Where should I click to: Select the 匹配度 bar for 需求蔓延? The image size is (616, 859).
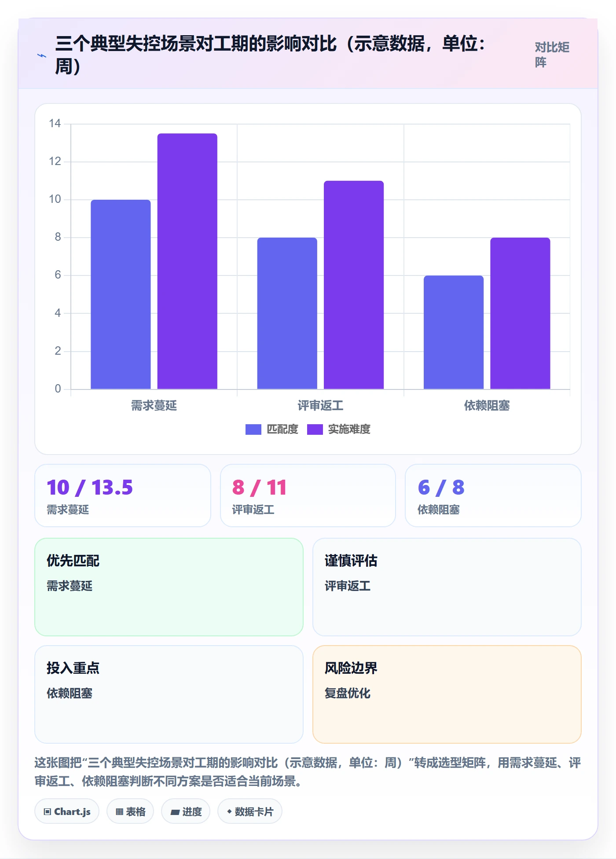121,294
